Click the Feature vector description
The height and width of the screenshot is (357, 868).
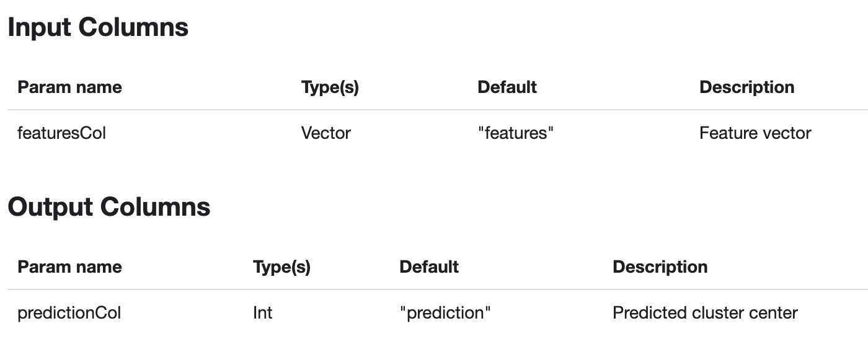pos(755,133)
